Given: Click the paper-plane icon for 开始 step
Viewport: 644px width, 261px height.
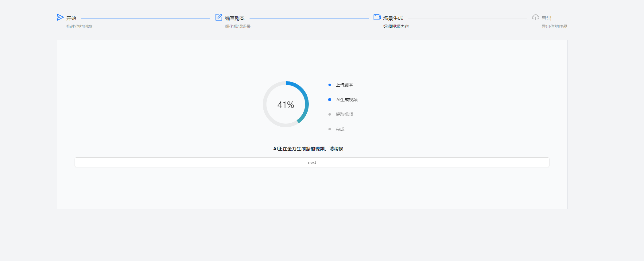Looking at the screenshot, I should 60,17.
